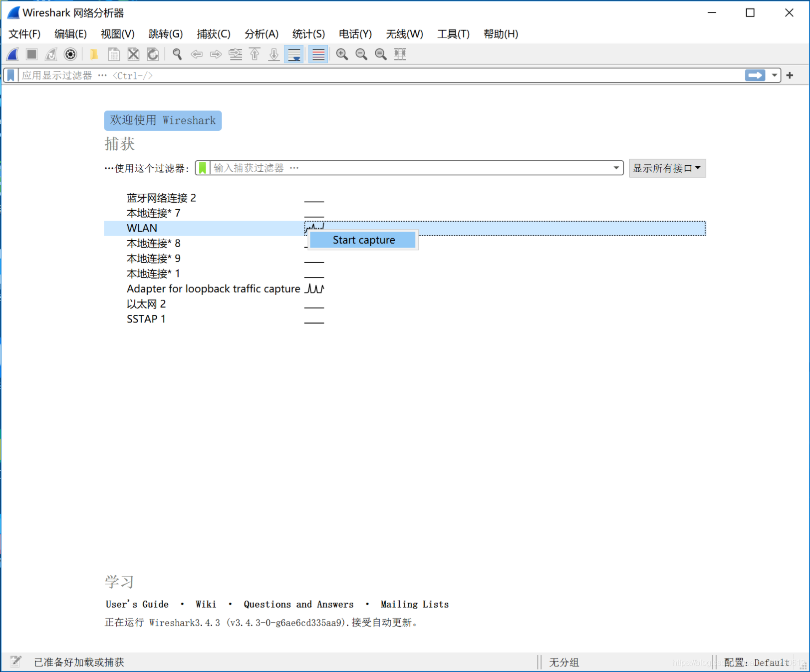The height and width of the screenshot is (672, 810).
Task: Open 捕获(C) menu
Action: click(x=214, y=34)
